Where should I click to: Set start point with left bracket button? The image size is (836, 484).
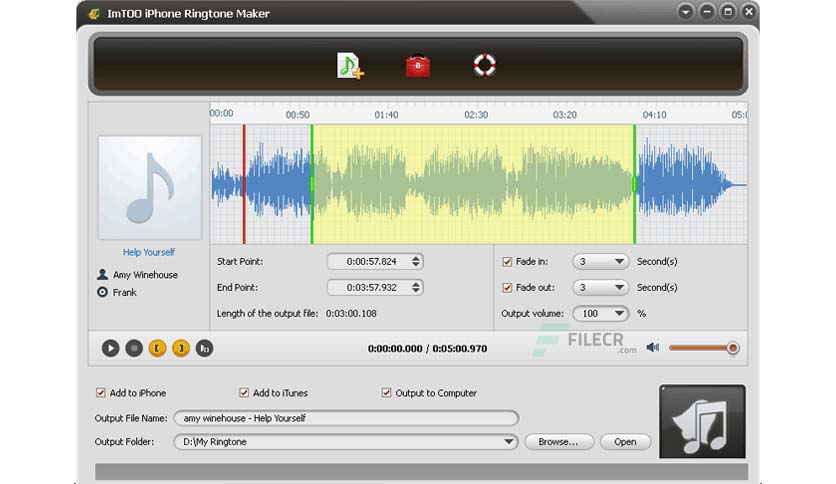pos(157,348)
